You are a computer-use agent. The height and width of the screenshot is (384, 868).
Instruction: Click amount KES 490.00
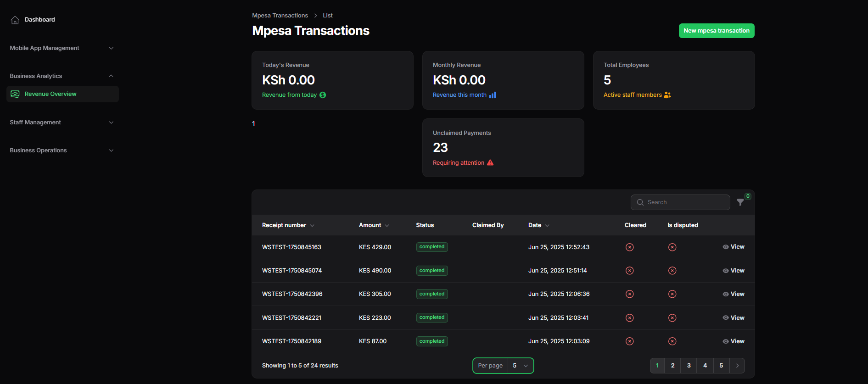[375, 271]
